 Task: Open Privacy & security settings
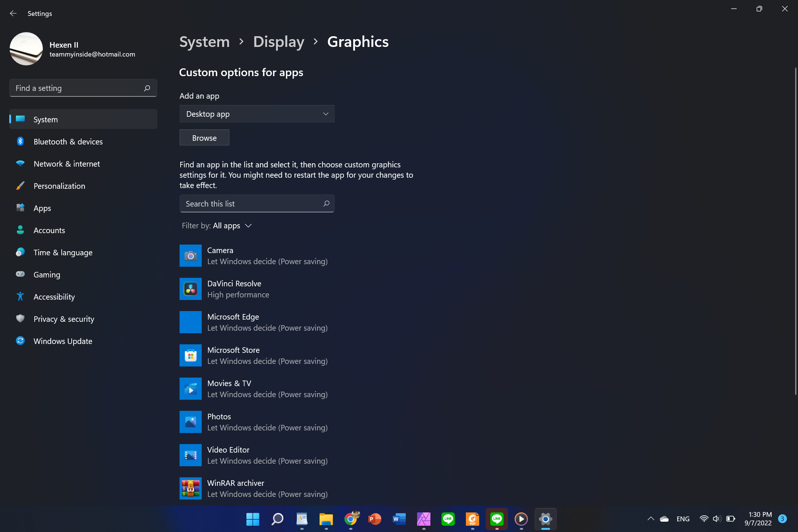pos(83,318)
